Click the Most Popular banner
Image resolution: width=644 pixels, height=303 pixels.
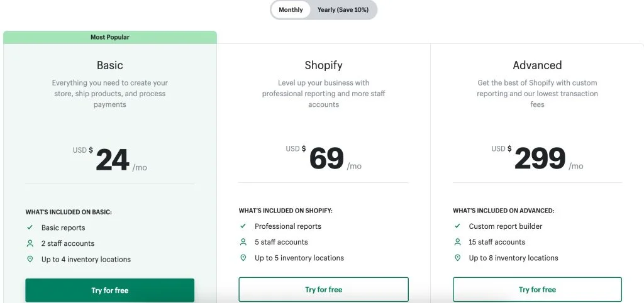(x=109, y=37)
